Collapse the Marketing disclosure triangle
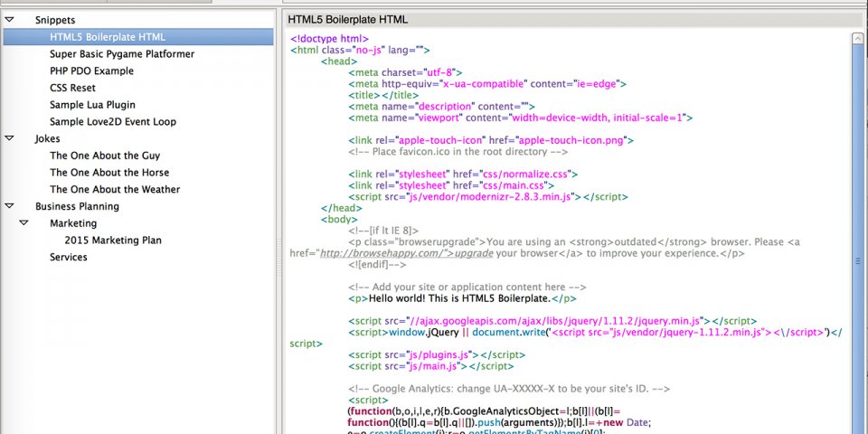The image size is (868, 434). pos(24,223)
